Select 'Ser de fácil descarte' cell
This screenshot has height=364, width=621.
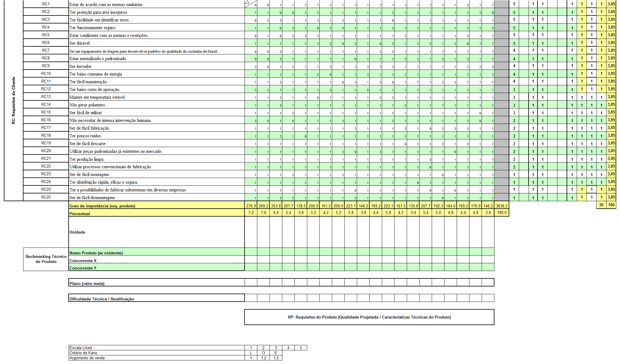coord(157,143)
